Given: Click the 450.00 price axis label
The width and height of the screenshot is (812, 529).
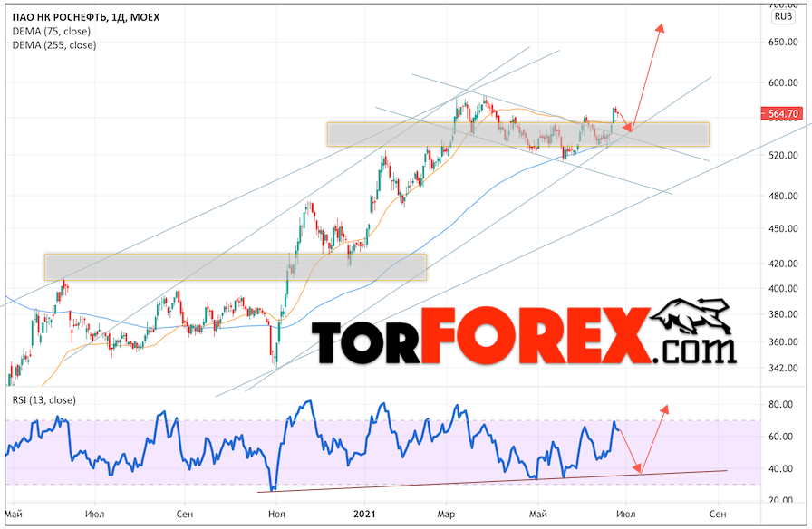Looking at the screenshot, I should (783, 228).
